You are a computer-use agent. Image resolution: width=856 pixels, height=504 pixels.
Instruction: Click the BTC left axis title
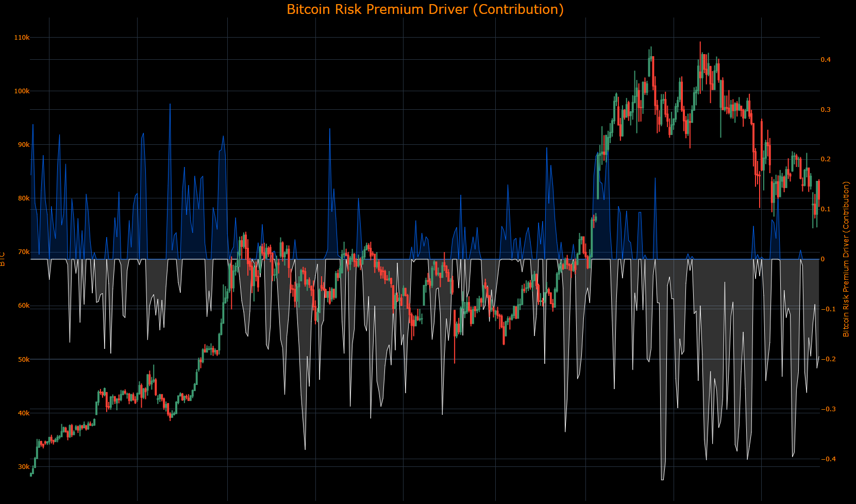tap(3, 259)
